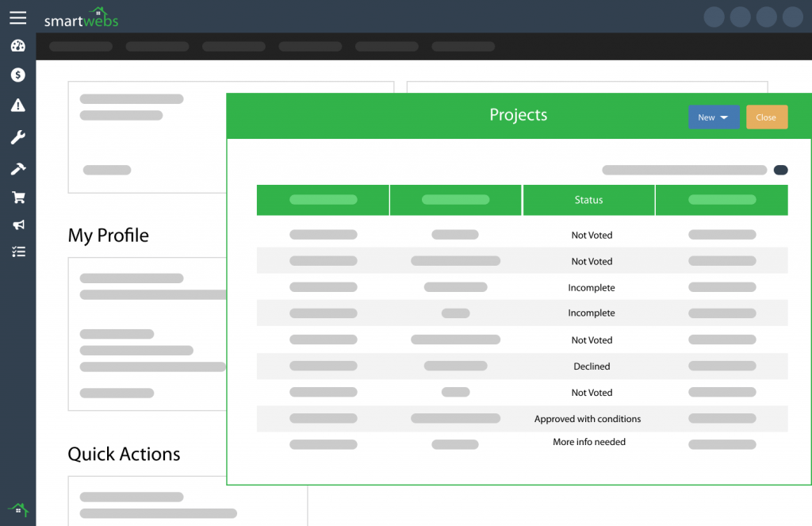812x526 pixels.
Task: Click the wrench maintenance icon
Action: pos(17,136)
